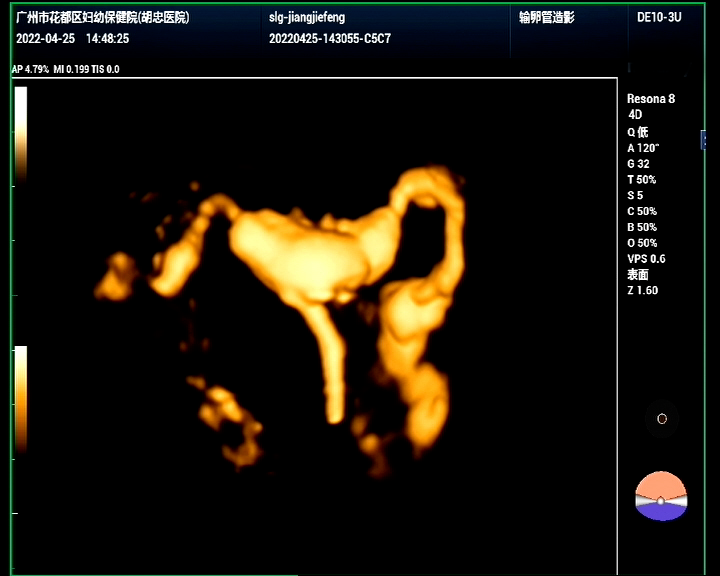
Task: Click the patient ID slg-jiangjiefeng
Action: point(307,18)
